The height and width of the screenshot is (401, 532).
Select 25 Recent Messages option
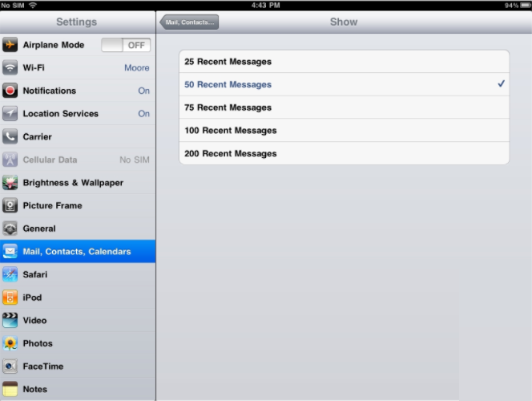coord(344,62)
